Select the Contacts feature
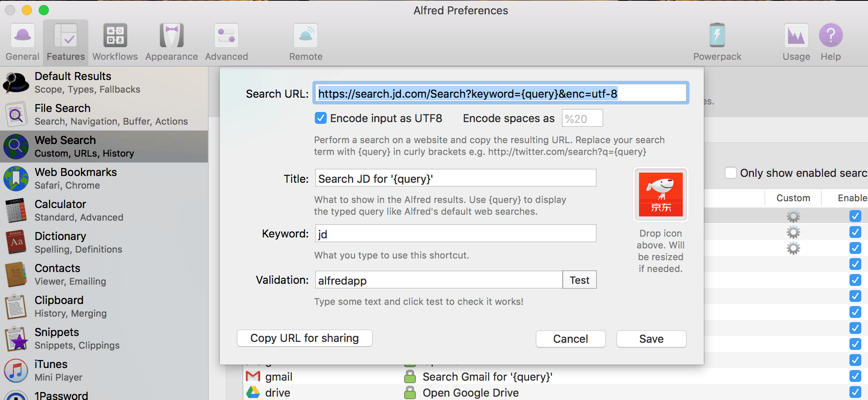Image resolution: width=868 pixels, height=400 pixels. [x=104, y=275]
